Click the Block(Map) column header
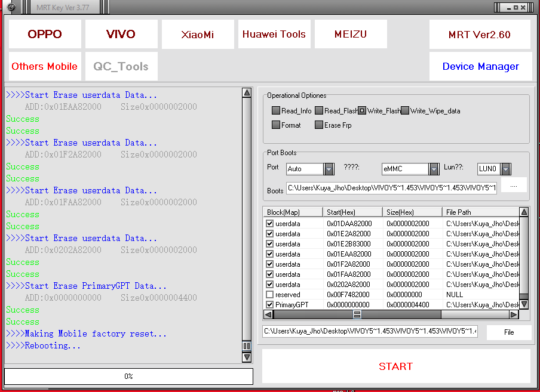The width and height of the screenshot is (540, 392). 293,212
